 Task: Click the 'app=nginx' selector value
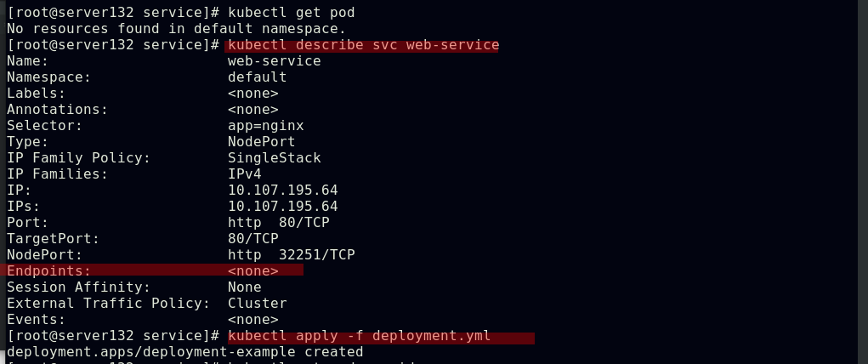(x=265, y=126)
